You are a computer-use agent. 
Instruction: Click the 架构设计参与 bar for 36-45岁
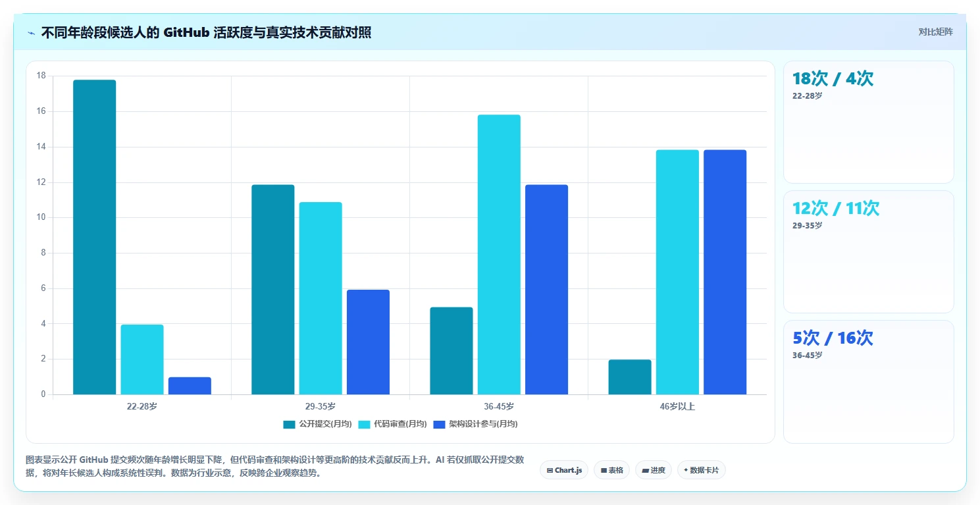[546, 290]
